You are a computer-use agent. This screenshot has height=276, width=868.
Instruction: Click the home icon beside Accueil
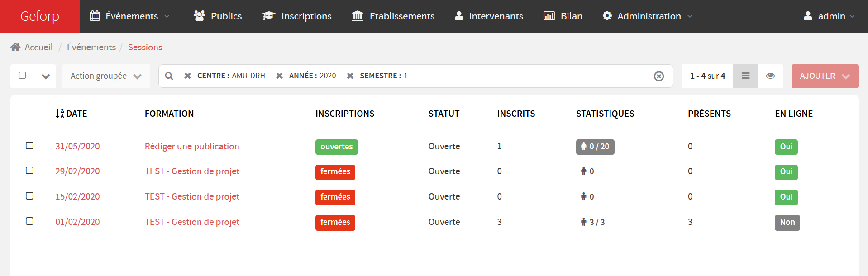pyautogui.click(x=15, y=47)
